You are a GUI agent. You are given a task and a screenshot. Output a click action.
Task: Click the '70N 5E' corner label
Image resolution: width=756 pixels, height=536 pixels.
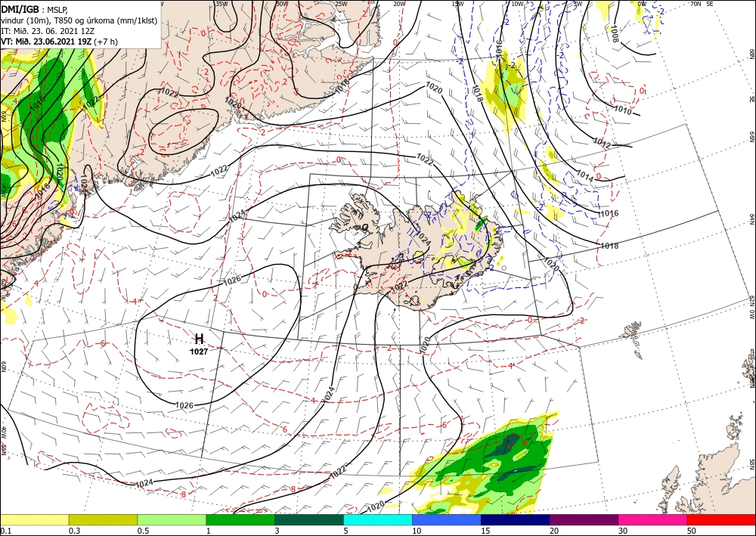(702, 4)
